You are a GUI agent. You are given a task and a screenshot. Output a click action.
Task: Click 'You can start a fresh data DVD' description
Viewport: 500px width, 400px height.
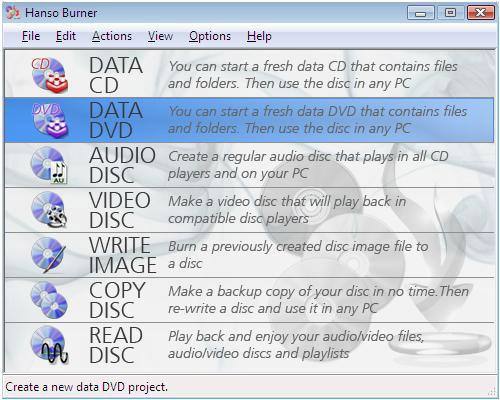click(x=317, y=120)
